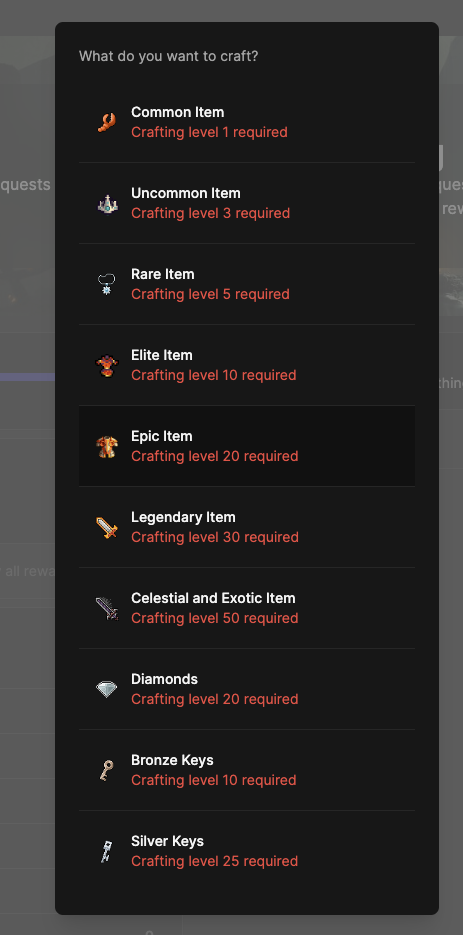The height and width of the screenshot is (935, 463).
Task: Click the bronze key icon
Action: click(107, 771)
